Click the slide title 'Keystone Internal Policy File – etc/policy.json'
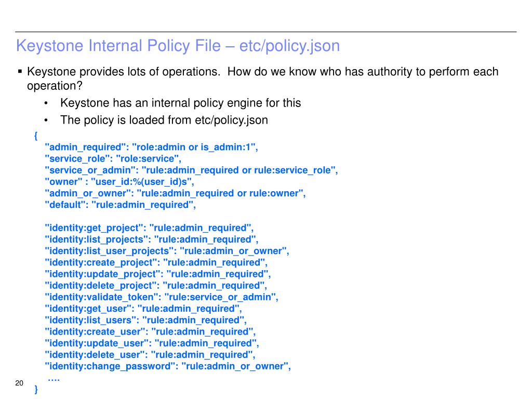Image resolution: width=532 pixels, height=399 pixels. click(178, 46)
